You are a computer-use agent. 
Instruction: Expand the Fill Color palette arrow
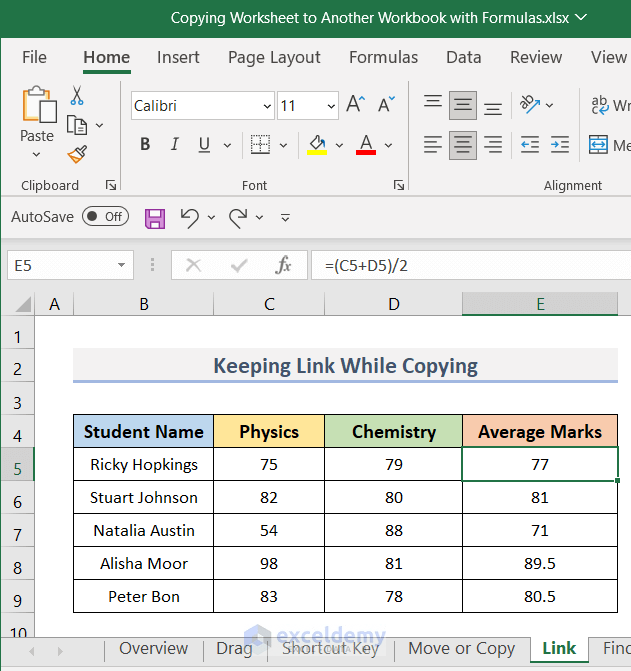(339, 145)
